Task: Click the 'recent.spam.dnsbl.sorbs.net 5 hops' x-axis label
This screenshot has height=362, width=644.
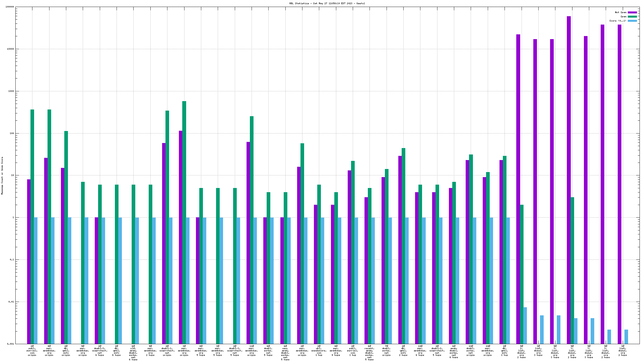Action: click(x=370, y=353)
